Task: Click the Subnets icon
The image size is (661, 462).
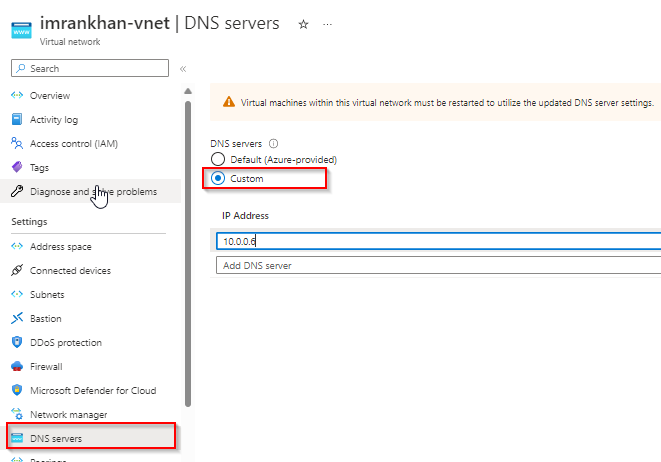Action: click(x=17, y=294)
